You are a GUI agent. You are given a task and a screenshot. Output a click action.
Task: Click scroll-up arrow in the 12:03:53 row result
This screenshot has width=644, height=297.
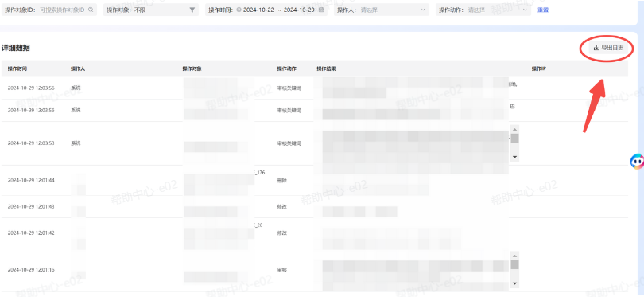(514, 129)
